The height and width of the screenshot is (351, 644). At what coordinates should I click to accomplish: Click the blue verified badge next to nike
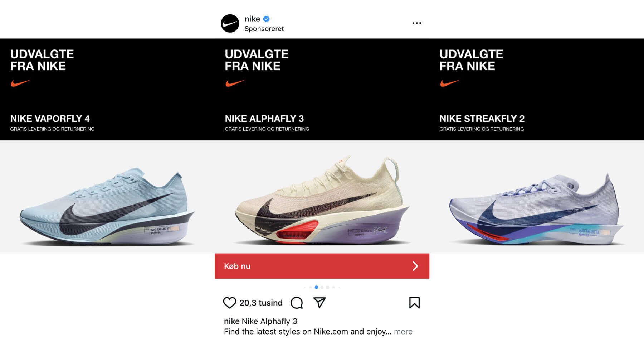pyautogui.click(x=266, y=19)
